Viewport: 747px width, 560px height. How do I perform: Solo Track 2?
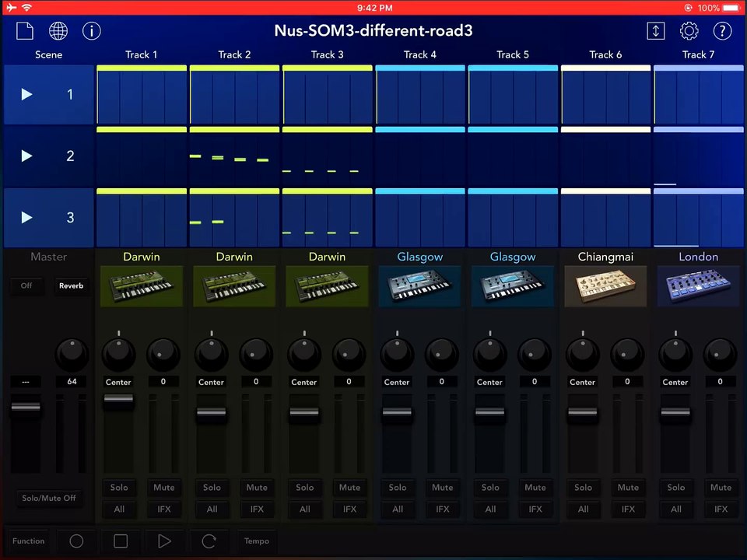[212, 487]
